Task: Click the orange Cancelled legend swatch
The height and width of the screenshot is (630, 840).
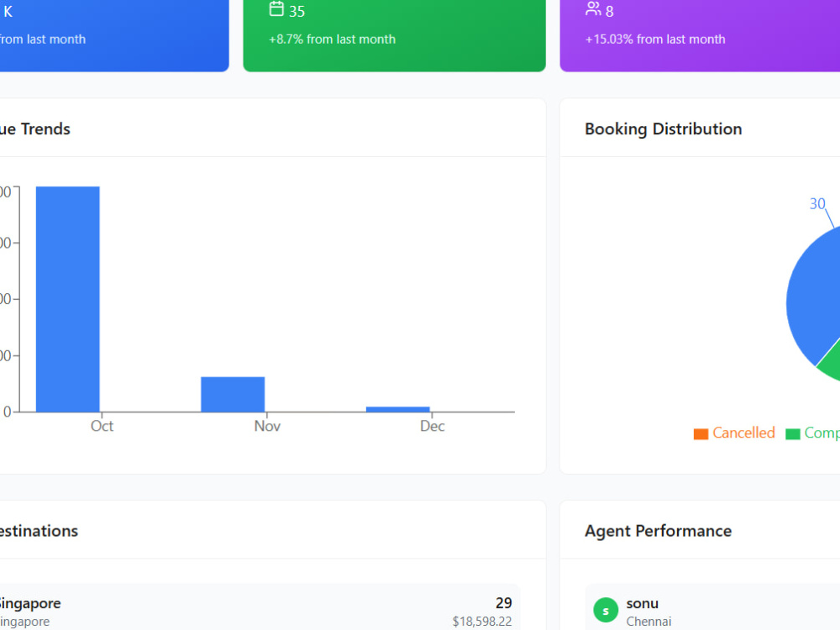Action: tap(701, 433)
